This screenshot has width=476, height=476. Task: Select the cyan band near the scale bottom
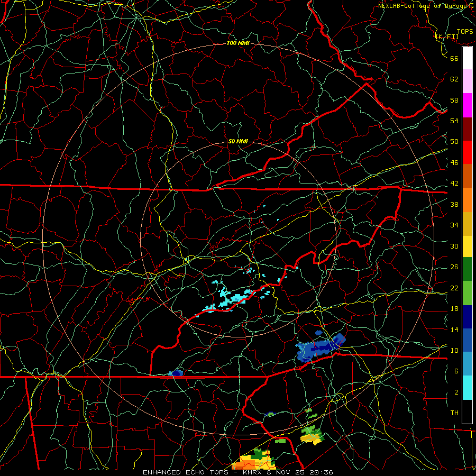[467, 388]
